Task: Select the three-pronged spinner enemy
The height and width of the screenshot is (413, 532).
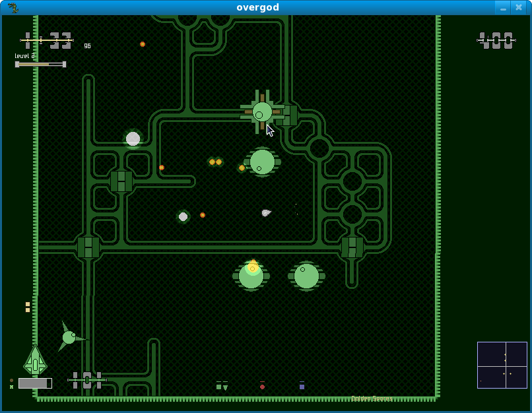Action: (71, 336)
